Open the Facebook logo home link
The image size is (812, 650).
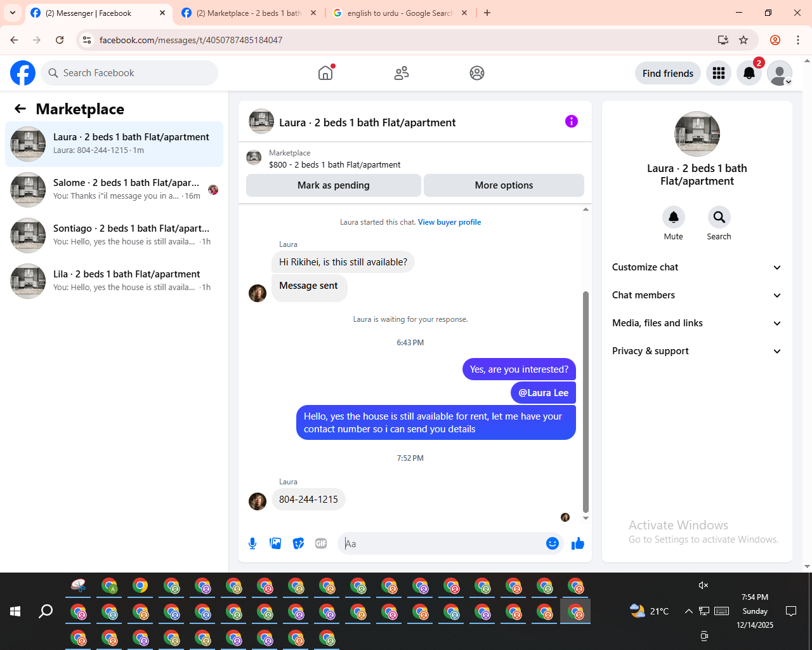23,73
